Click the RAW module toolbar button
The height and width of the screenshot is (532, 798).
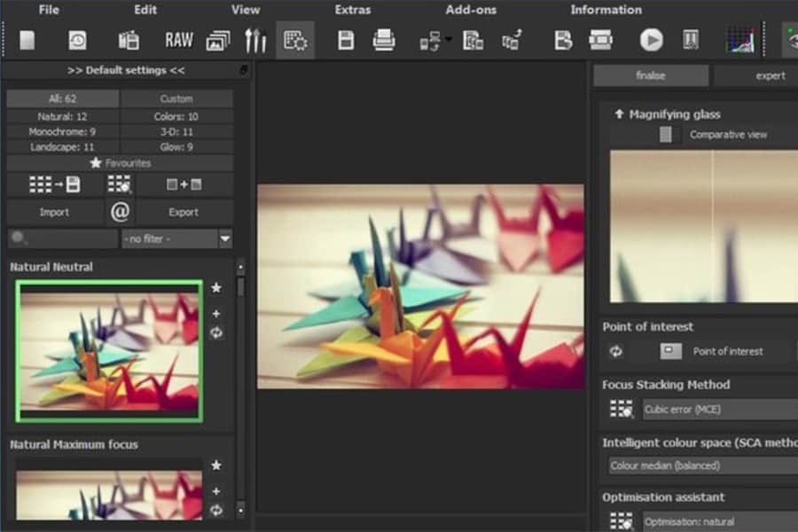[x=178, y=40]
